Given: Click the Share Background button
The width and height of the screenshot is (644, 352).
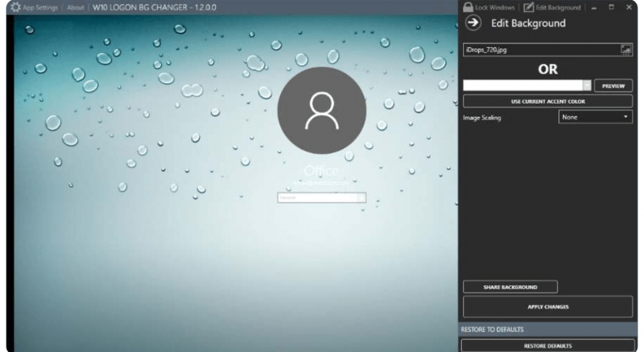Looking at the screenshot, I should point(510,287).
